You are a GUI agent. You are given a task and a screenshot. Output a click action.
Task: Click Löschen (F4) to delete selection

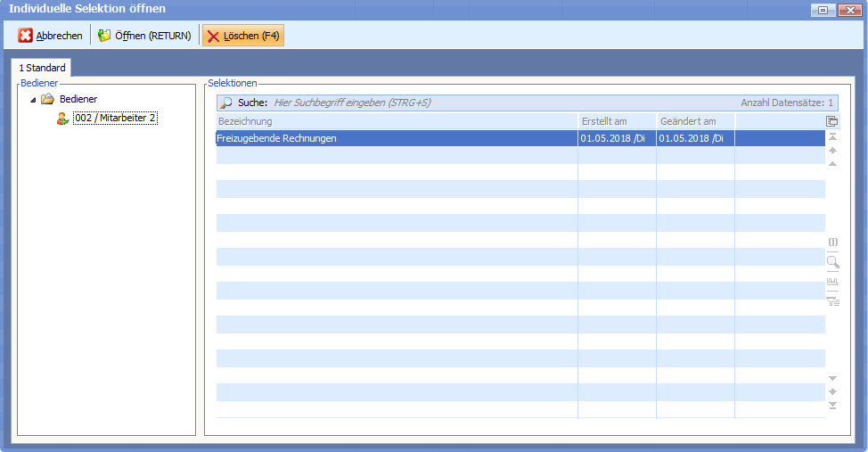243,36
